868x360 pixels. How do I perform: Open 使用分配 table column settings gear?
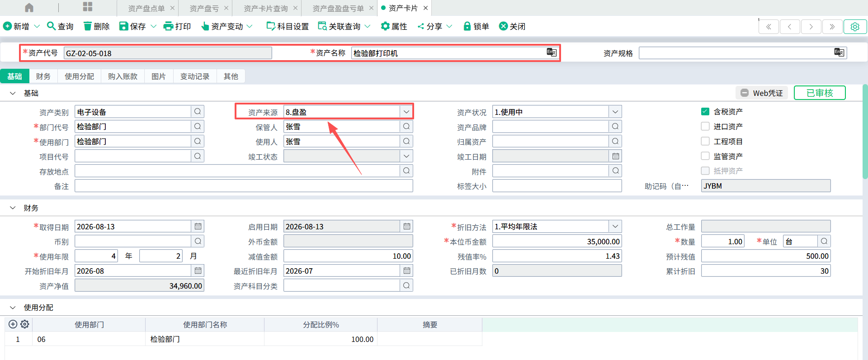(x=25, y=324)
